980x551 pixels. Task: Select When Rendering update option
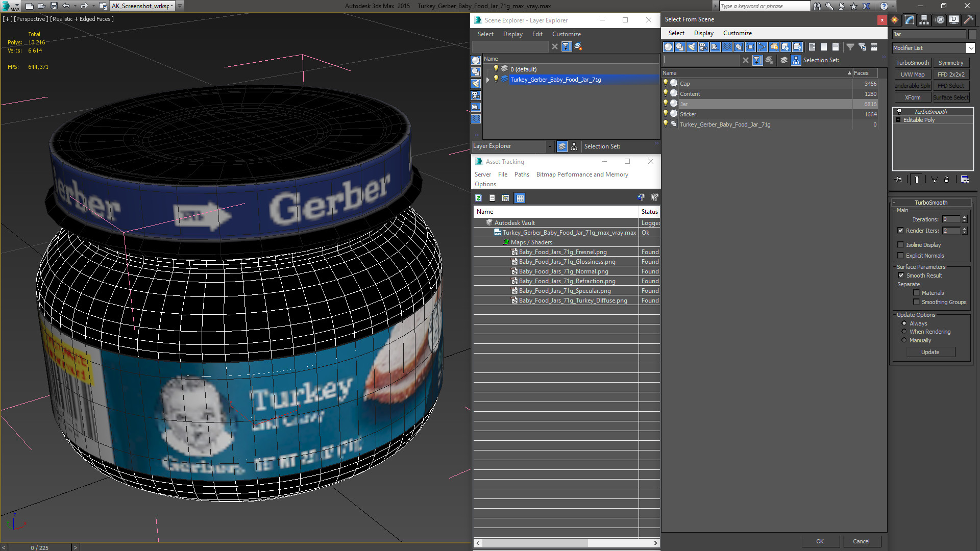(904, 332)
